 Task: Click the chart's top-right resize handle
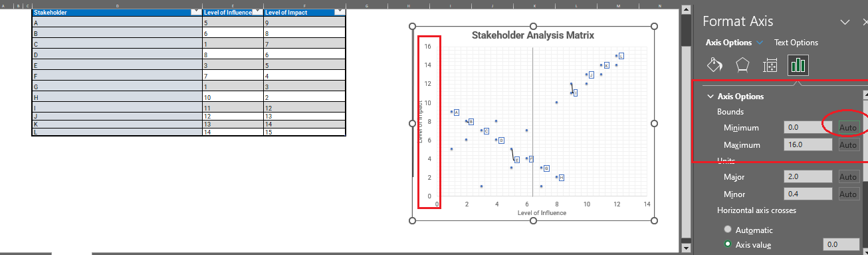pos(654,26)
